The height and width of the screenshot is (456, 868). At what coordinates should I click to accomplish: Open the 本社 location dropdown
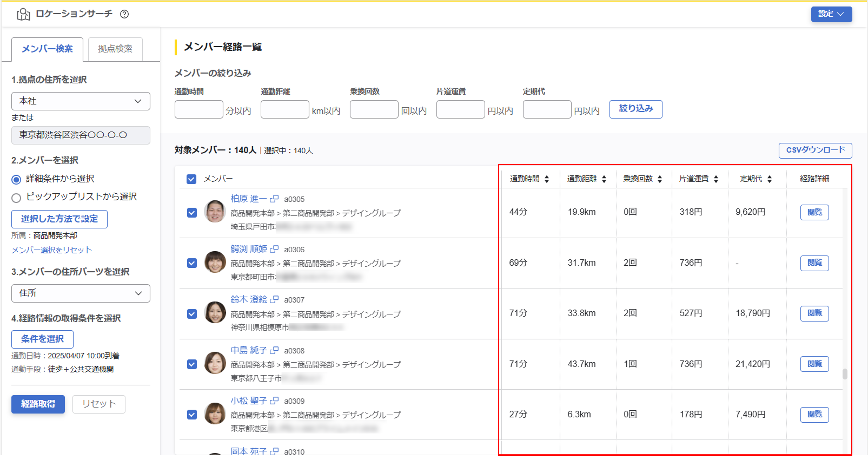(80, 101)
